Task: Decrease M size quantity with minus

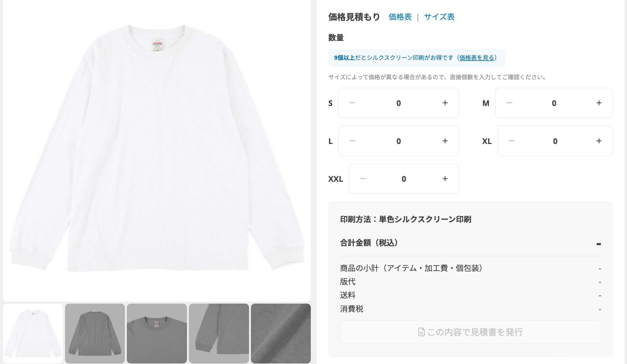Action: coord(509,103)
